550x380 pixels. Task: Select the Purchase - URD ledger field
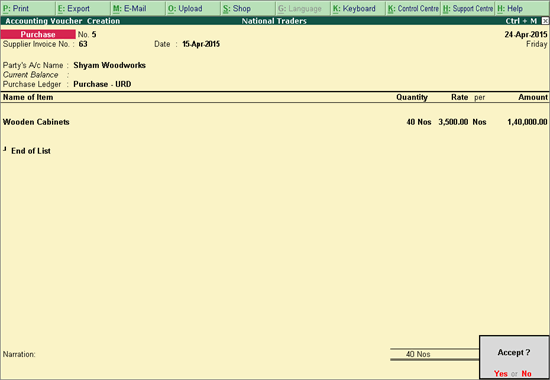click(102, 84)
